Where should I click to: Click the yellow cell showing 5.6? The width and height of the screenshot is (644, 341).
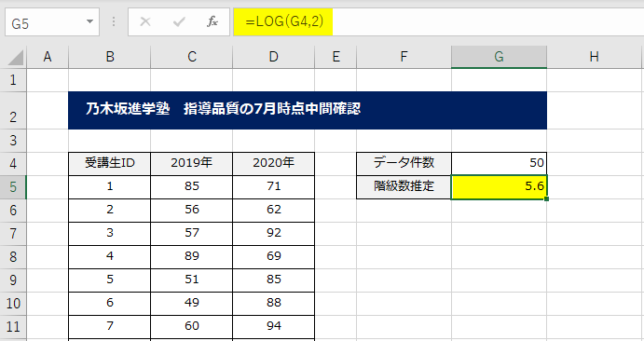tap(499, 187)
